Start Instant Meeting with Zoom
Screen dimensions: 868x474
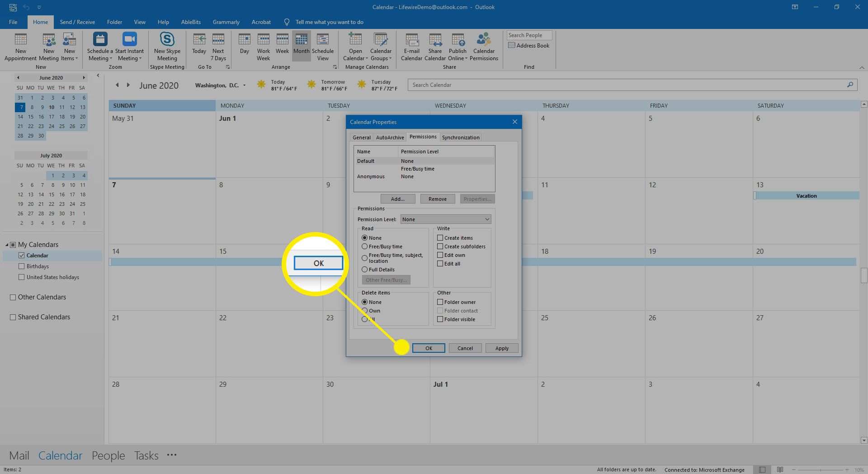click(129, 47)
